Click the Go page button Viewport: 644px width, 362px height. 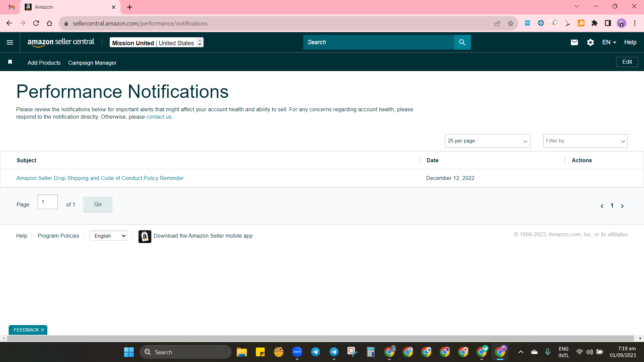(x=98, y=204)
